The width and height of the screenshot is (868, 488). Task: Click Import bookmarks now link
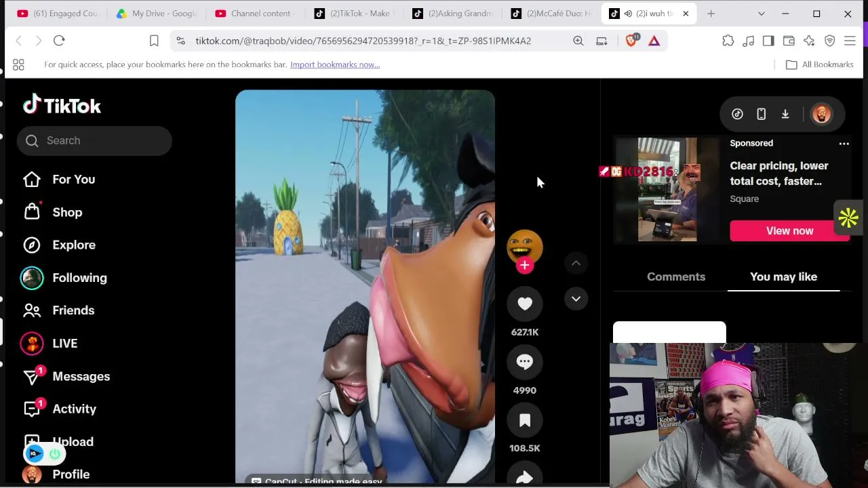[335, 64]
